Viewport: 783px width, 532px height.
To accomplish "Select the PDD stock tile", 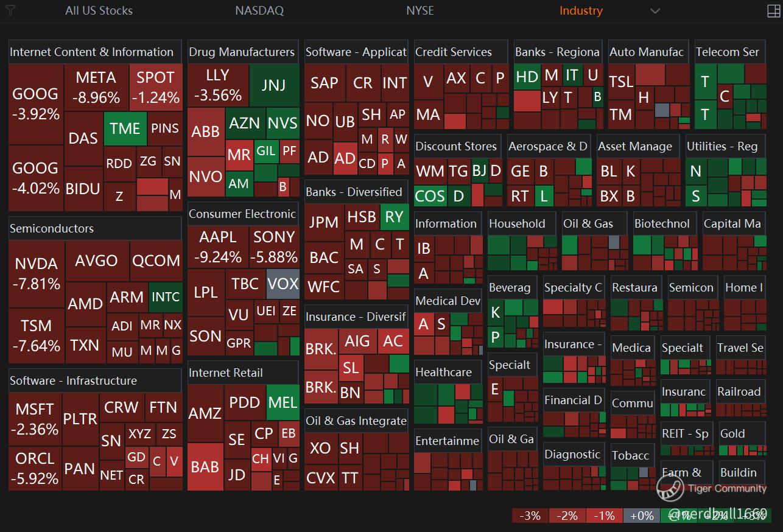I will tap(245, 403).
